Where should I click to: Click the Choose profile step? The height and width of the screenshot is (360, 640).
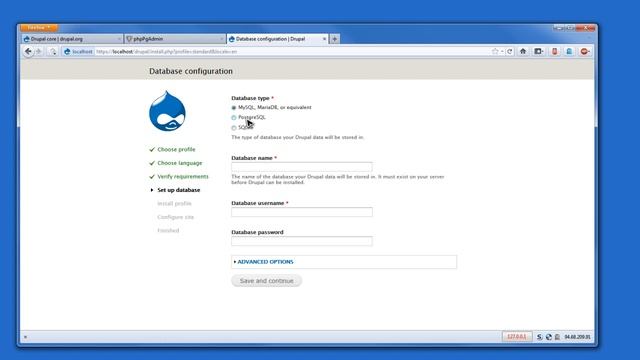click(x=176, y=149)
